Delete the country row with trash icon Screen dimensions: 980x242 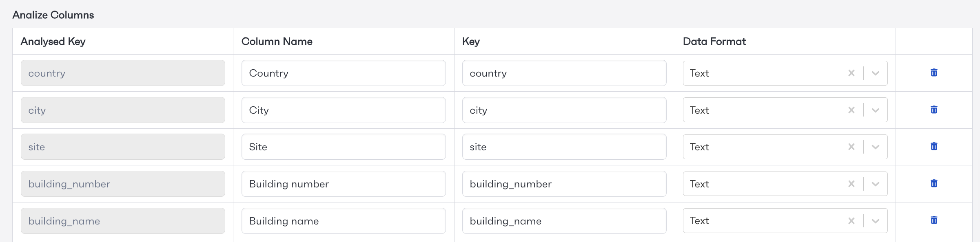click(934, 73)
